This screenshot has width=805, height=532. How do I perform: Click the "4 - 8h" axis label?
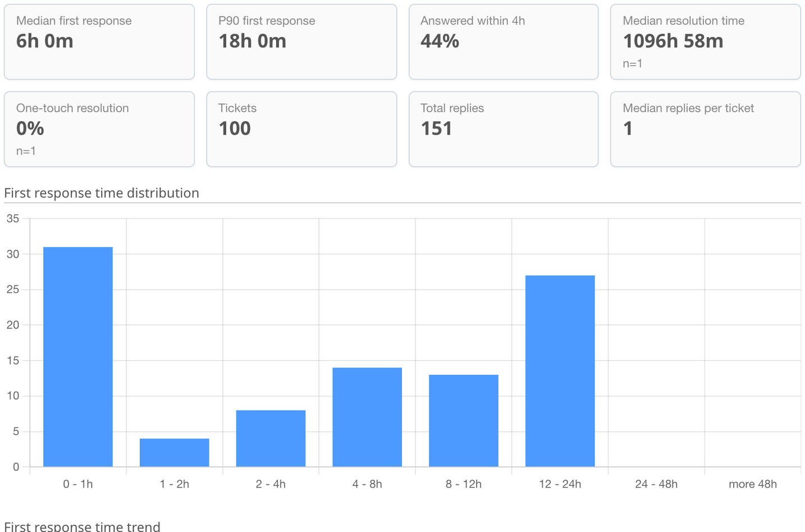coord(367,484)
